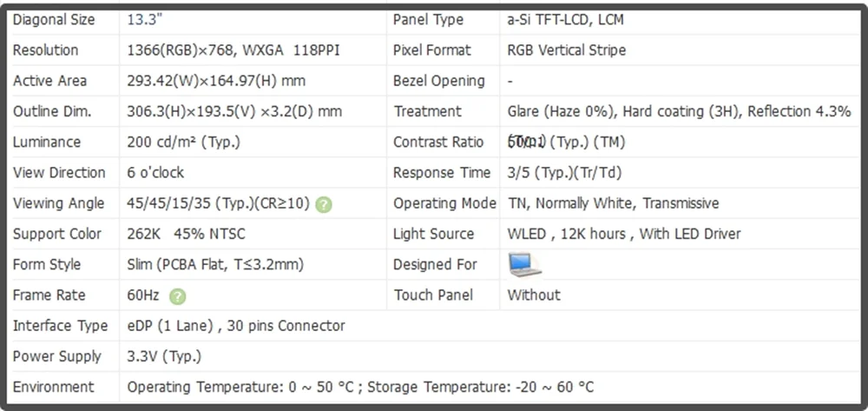
Task: Click the help icon next to 60Hz
Action: 177,296
